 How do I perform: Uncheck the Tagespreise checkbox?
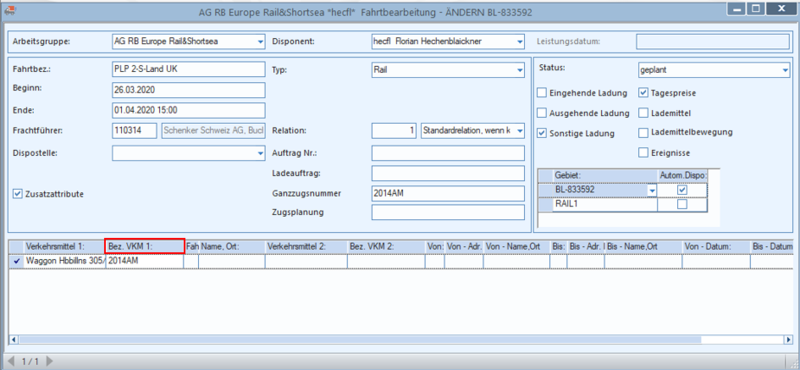(643, 93)
